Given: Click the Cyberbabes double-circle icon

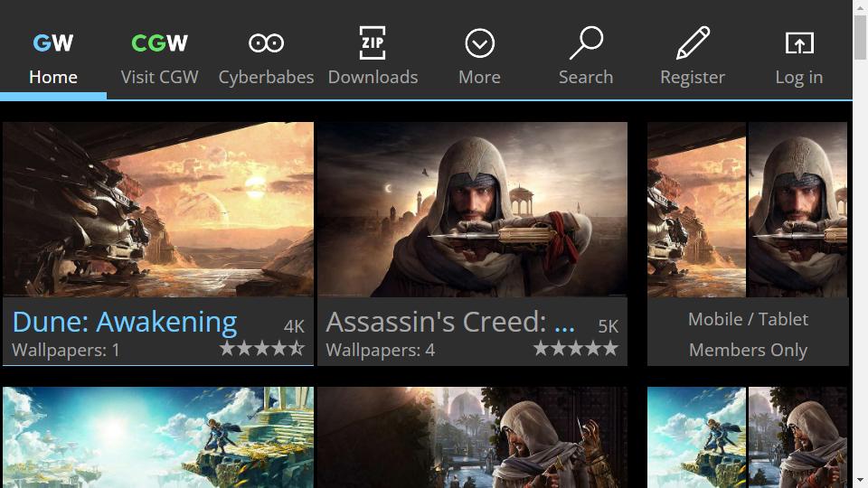Looking at the screenshot, I should [266, 42].
